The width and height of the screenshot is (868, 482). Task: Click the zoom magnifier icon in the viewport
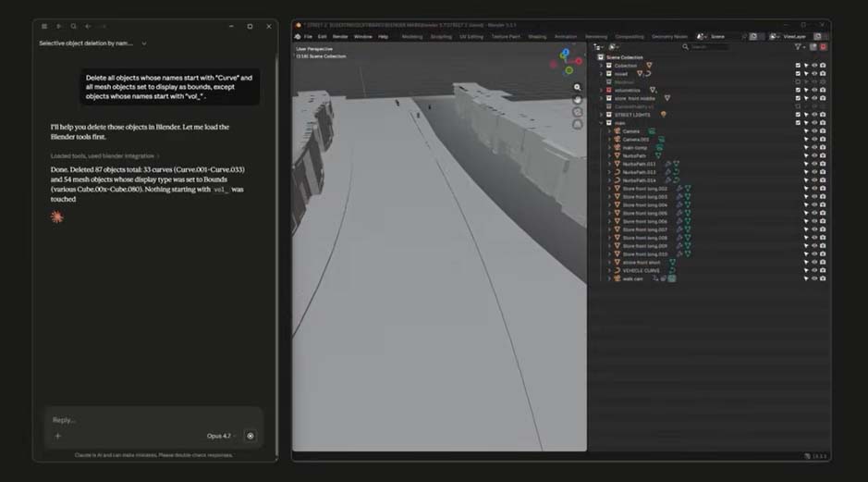pos(578,88)
